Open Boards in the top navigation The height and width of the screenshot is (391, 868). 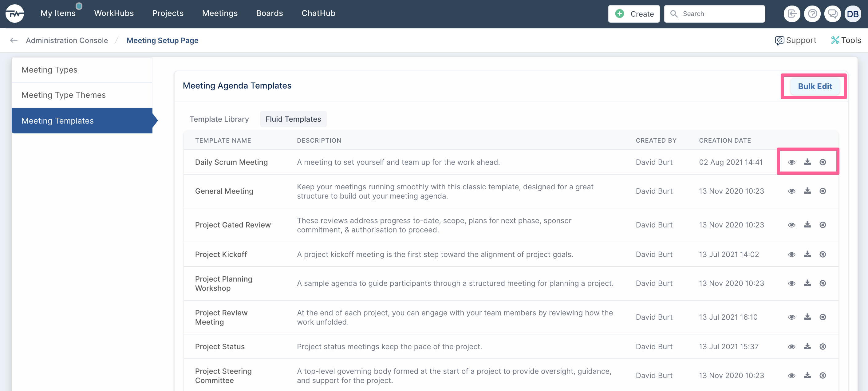coord(270,13)
